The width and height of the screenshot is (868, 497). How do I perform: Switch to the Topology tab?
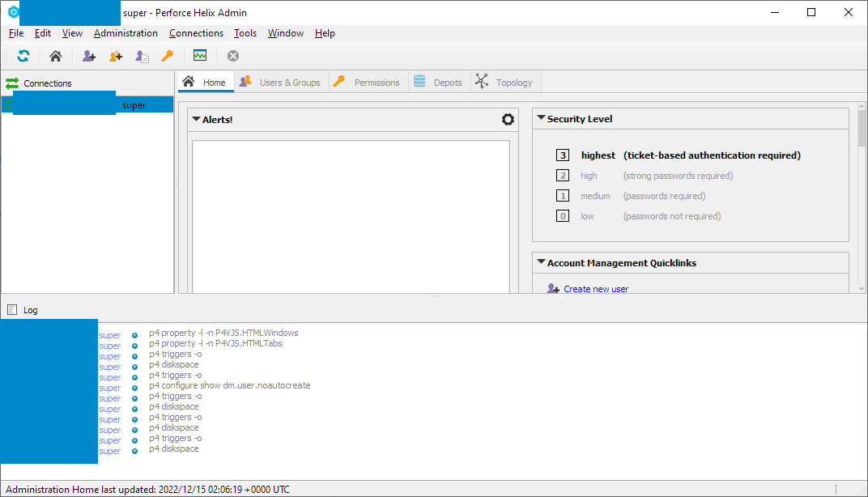point(506,82)
